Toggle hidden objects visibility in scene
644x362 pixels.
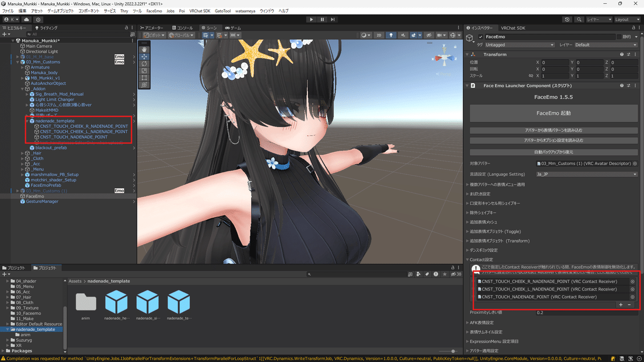pos(429,35)
